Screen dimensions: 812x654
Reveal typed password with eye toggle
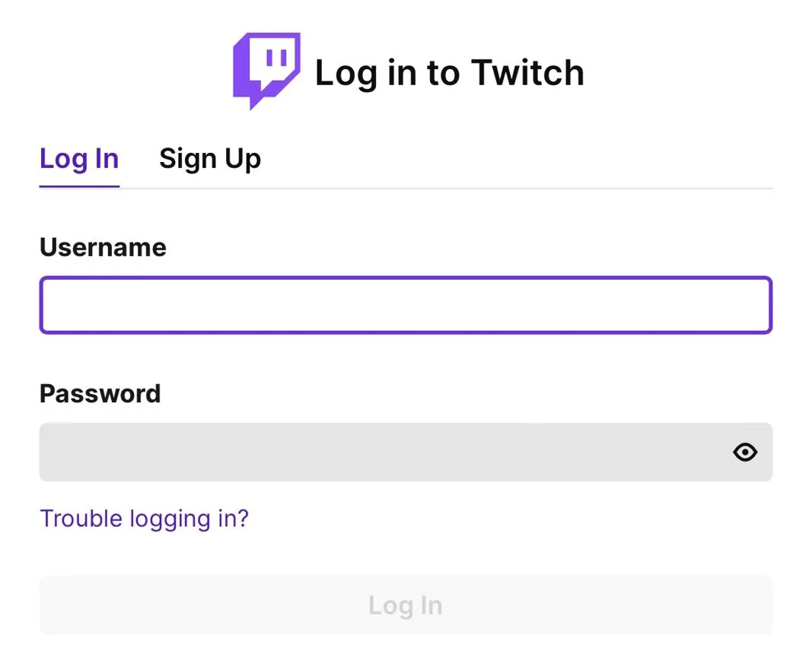click(x=745, y=452)
